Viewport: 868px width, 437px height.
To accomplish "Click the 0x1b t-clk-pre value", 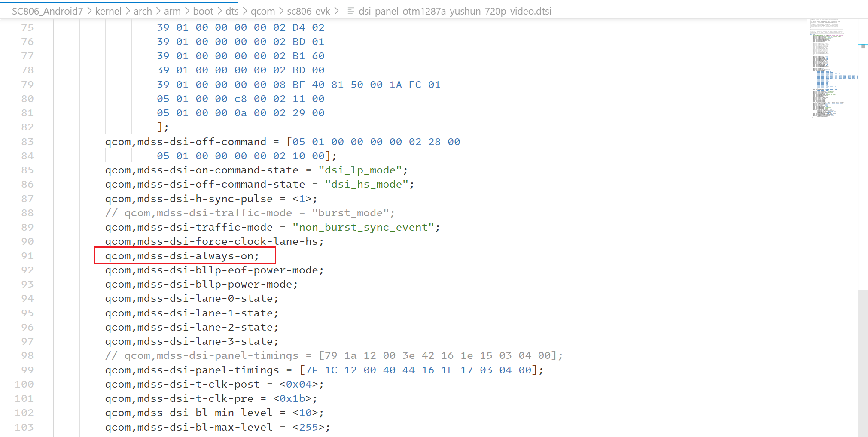I will (x=292, y=398).
